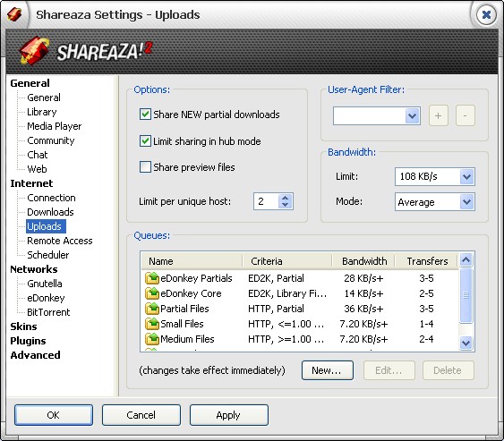Add user-agent filter with plus button
504x441 pixels.
[x=439, y=115]
